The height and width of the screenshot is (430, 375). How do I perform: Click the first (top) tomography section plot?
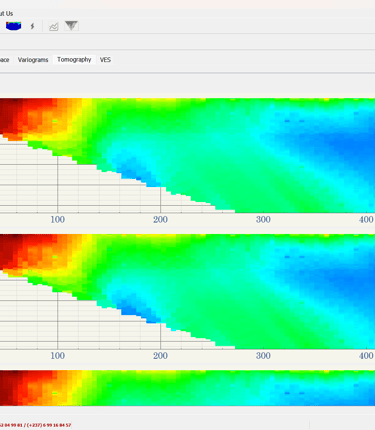pyautogui.click(x=187, y=155)
